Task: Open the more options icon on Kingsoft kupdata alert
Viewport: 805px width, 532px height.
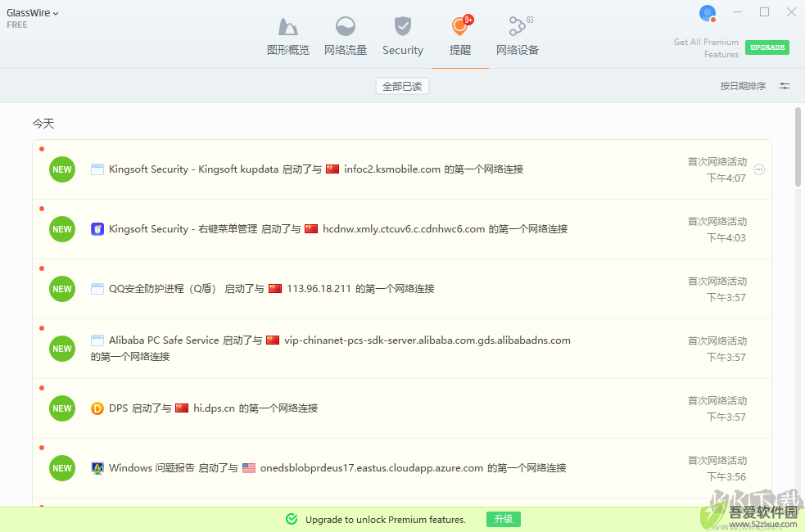Action: coord(759,169)
